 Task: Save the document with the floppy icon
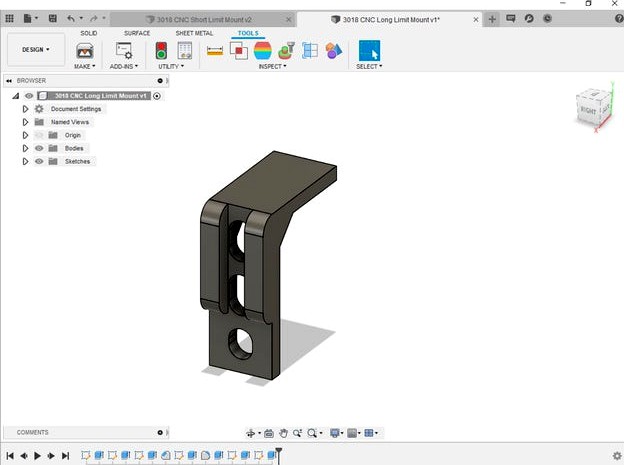tap(53, 18)
